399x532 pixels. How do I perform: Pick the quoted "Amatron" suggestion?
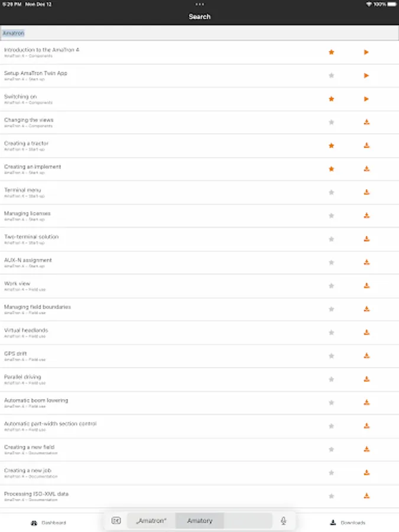tap(151, 521)
